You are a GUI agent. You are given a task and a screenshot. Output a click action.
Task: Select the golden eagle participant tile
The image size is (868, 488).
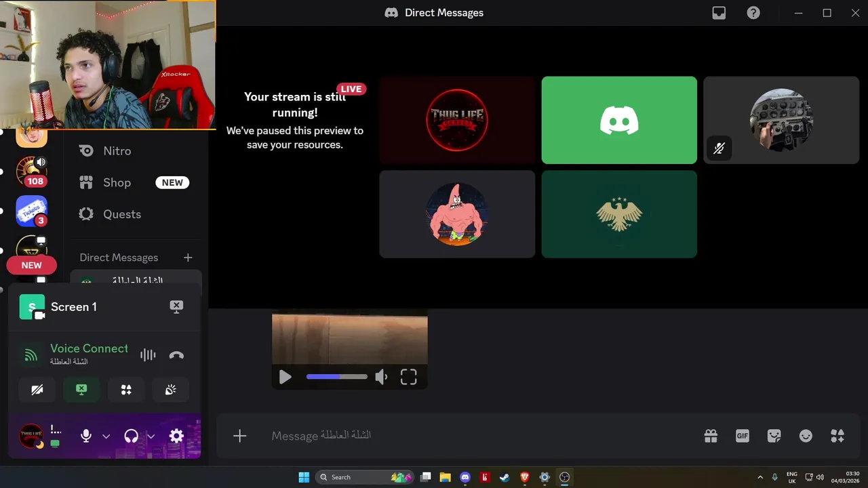coord(619,214)
